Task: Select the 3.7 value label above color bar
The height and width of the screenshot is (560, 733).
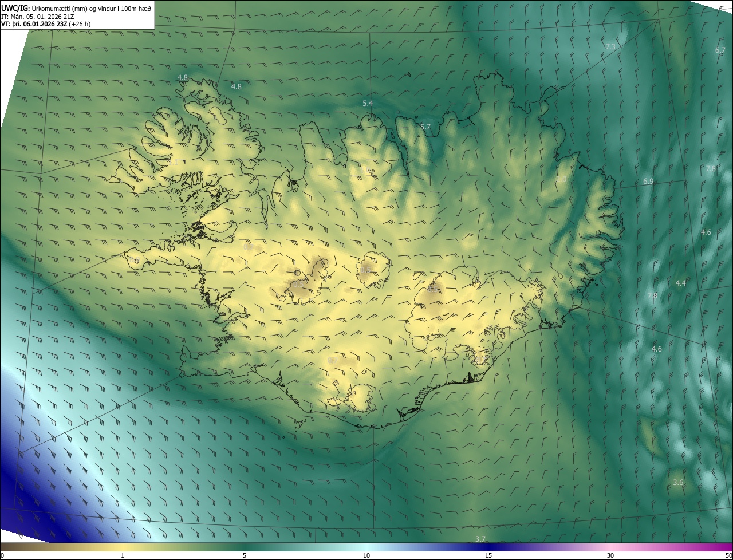Action: click(x=480, y=539)
